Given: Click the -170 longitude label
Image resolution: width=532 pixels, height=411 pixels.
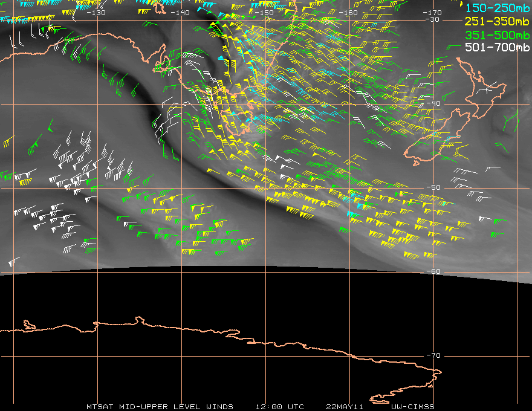Looking at the screenshot, I should coord(432,13).
